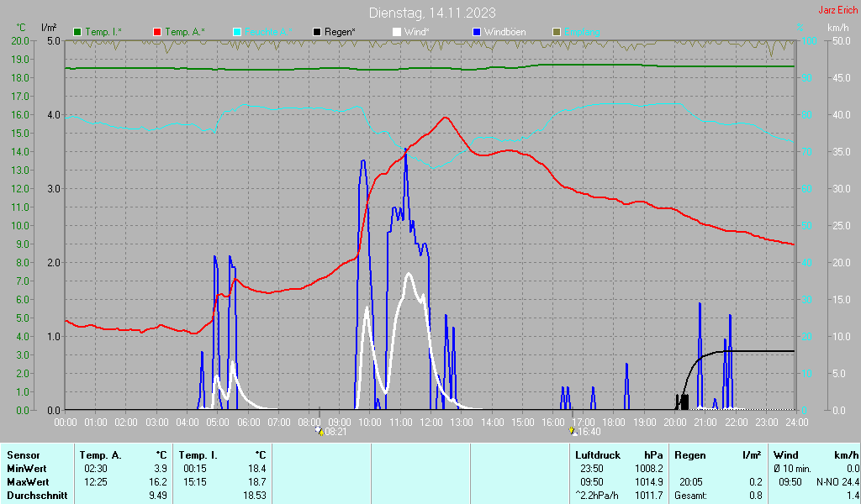This screenshot has height=504, width=861.
Task: Click the 16.2 maximum temperature value
Action: click(x=158, y=482)
